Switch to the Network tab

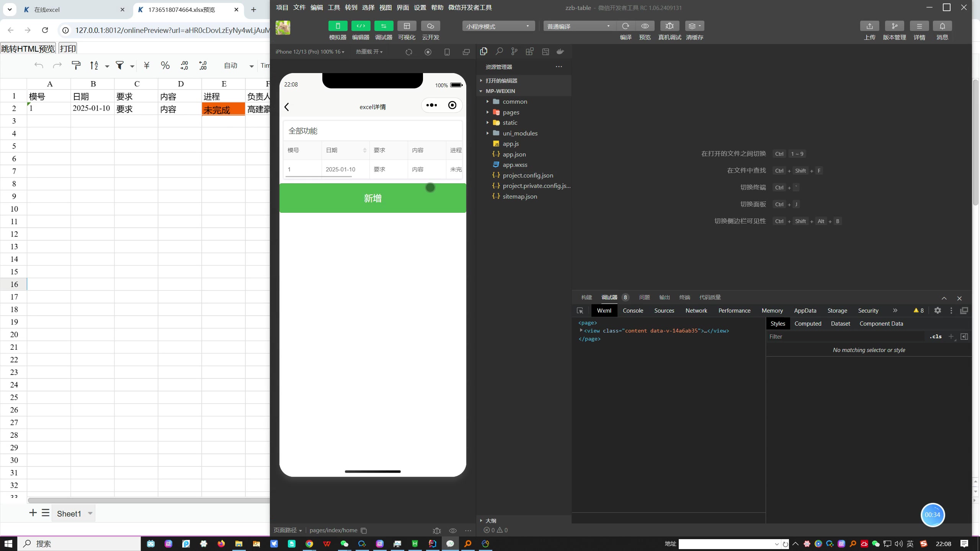(696, 310)
